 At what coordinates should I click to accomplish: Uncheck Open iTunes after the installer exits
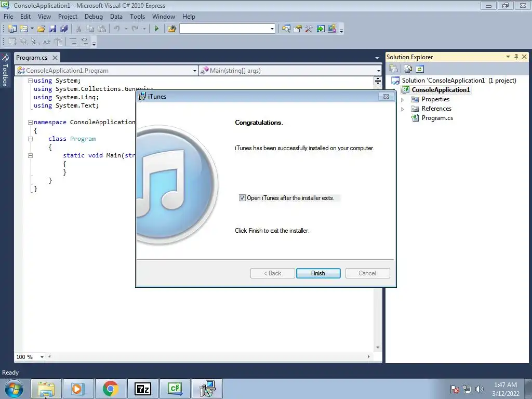242,198
